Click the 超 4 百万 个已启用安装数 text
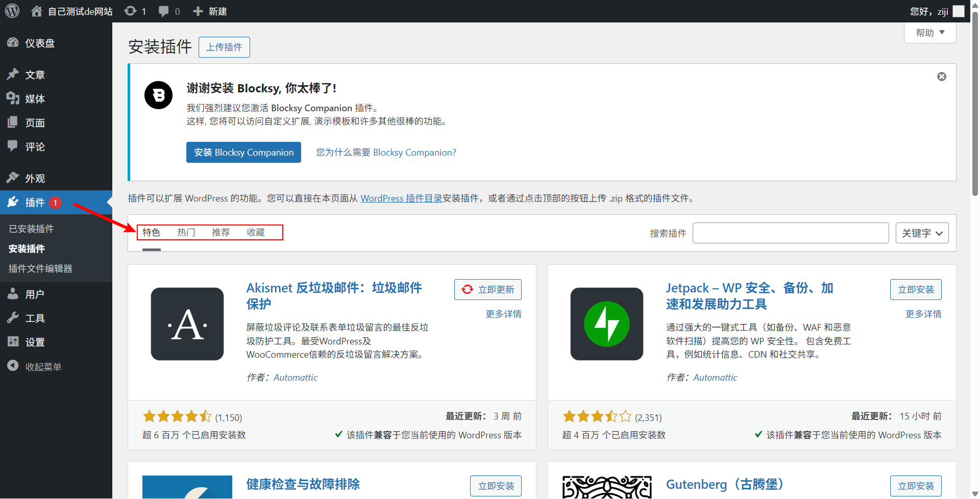Viewport: 980px width, 499px height. click(x=614, y=435)
